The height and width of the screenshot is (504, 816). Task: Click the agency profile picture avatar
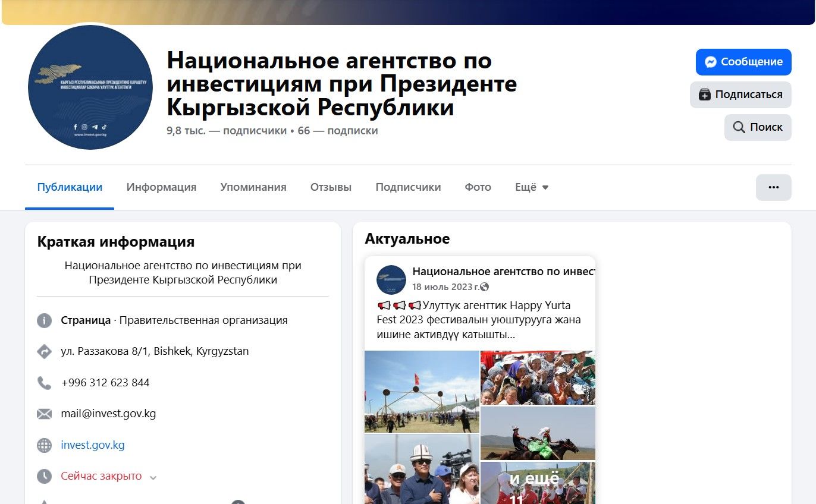click(x=90, y=87)
